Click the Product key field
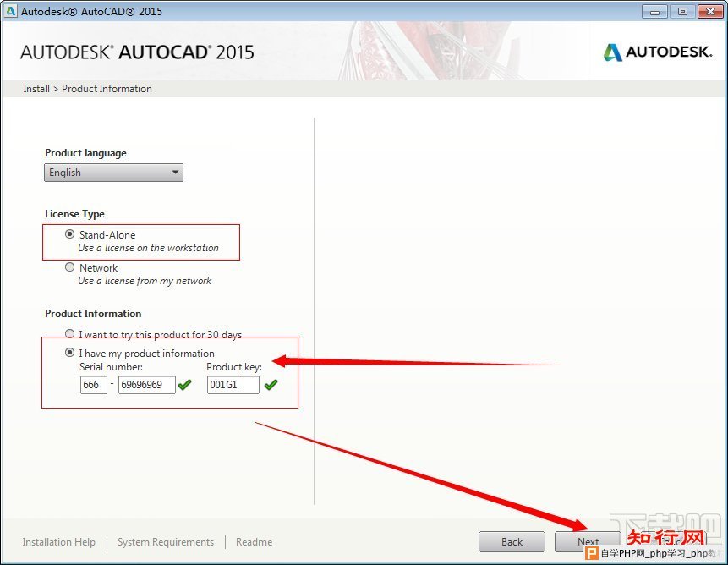This screenshot has height=565, width=728. [x=233, y=385]
